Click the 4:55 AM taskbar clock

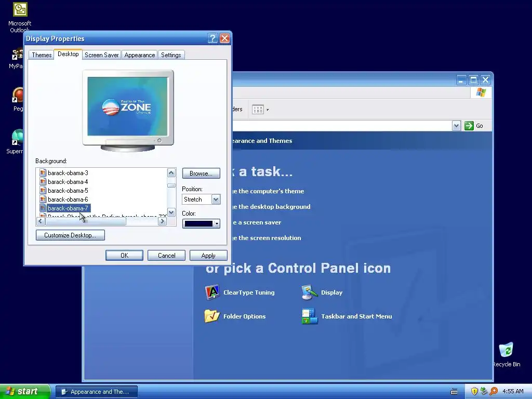513,391
